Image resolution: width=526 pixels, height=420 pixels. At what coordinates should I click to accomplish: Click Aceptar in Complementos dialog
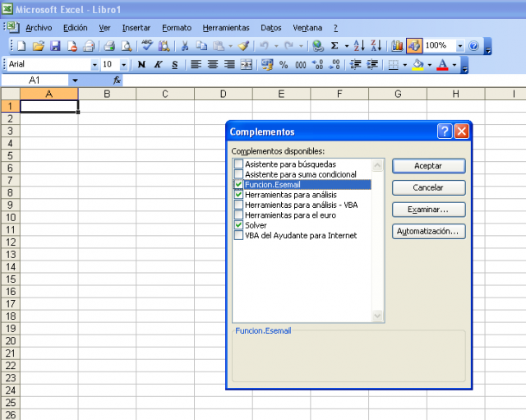pyautogui.click(x=429, y=166)
